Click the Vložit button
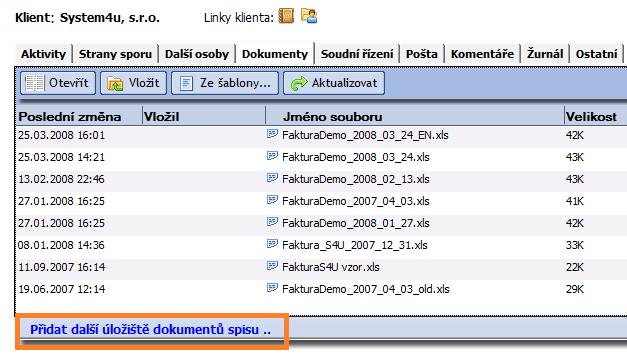Viewport: 627px width, 361px height. [x=133, y=83]
